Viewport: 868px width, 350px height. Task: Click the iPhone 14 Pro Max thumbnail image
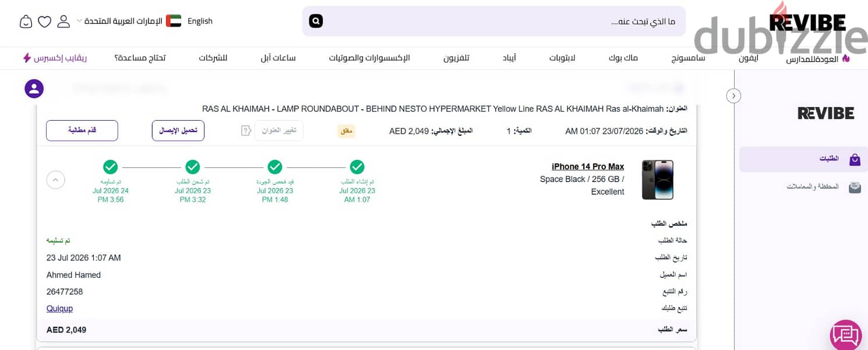[658, 180]
